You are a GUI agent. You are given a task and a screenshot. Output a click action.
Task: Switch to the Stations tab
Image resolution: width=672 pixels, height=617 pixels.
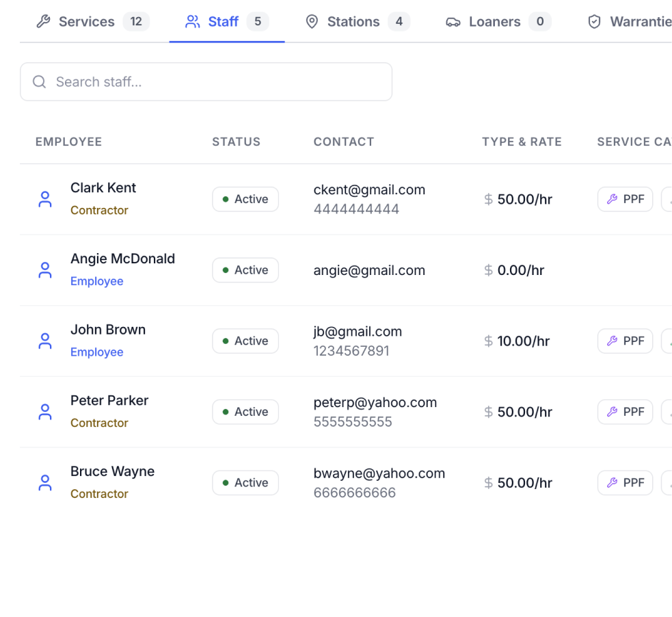pyautogui.click(x=358, y=21)
